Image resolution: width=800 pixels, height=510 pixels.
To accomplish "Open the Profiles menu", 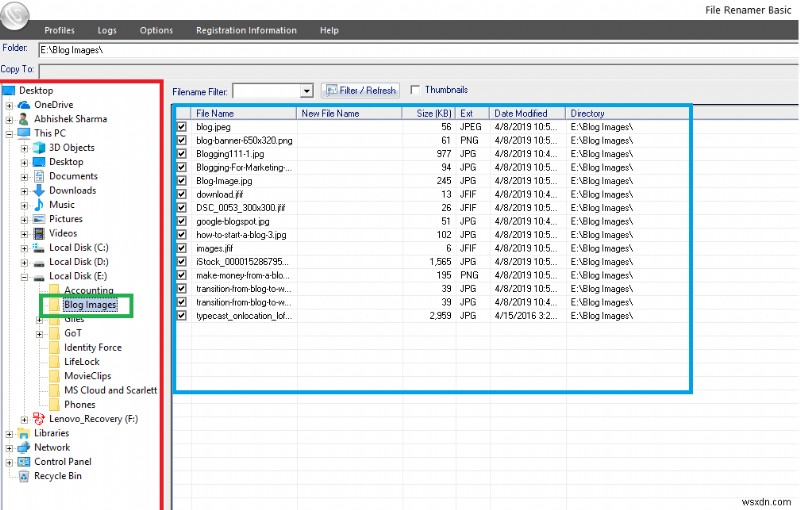I will [59, 30].
